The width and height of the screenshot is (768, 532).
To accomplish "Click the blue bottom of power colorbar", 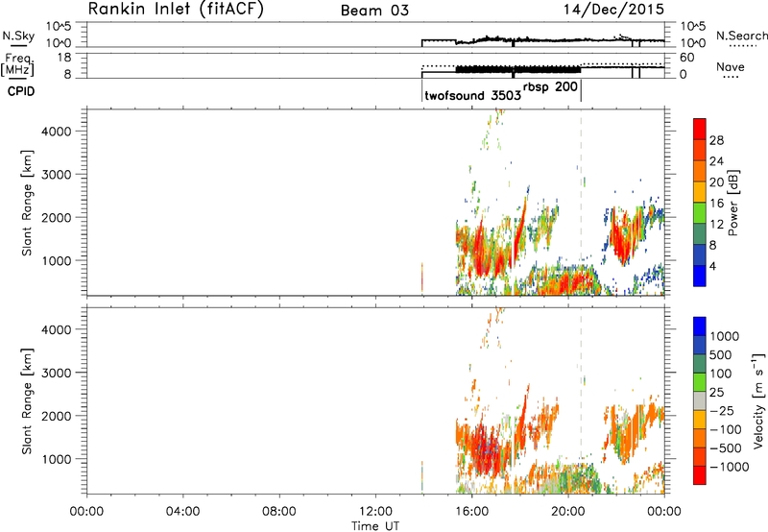I will (x=700, y=276).
